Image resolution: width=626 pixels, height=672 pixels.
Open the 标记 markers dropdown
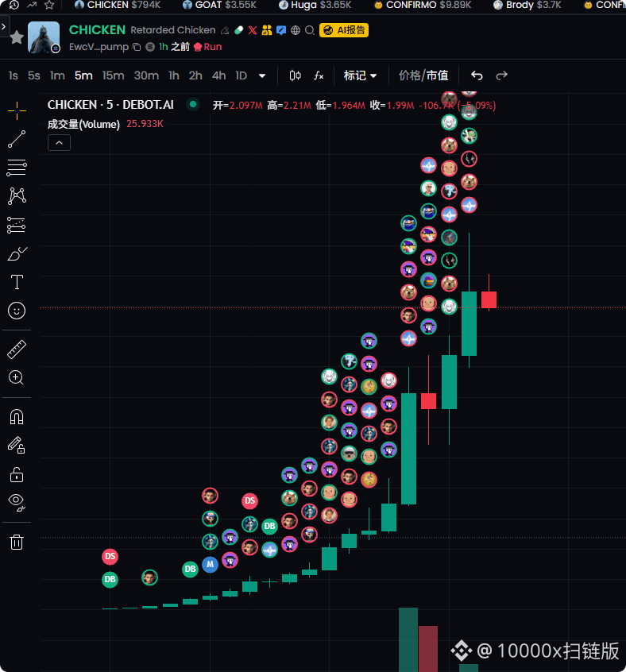point(360,75)
